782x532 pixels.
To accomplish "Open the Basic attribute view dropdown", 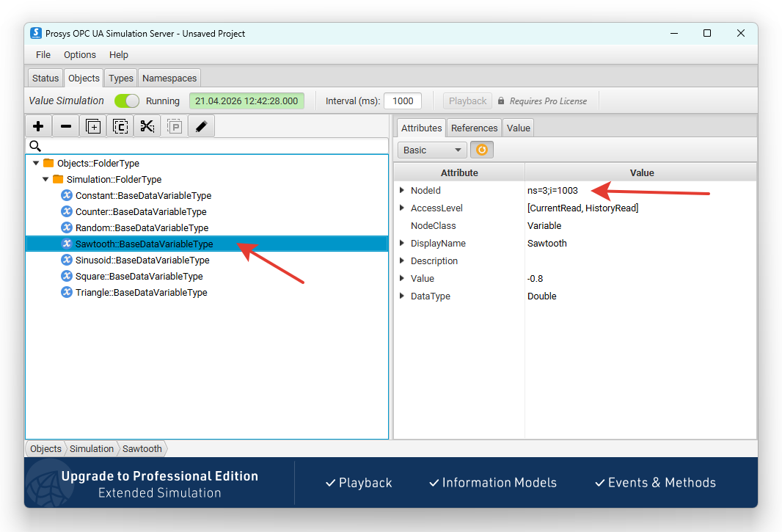I will tap(432, 150).
